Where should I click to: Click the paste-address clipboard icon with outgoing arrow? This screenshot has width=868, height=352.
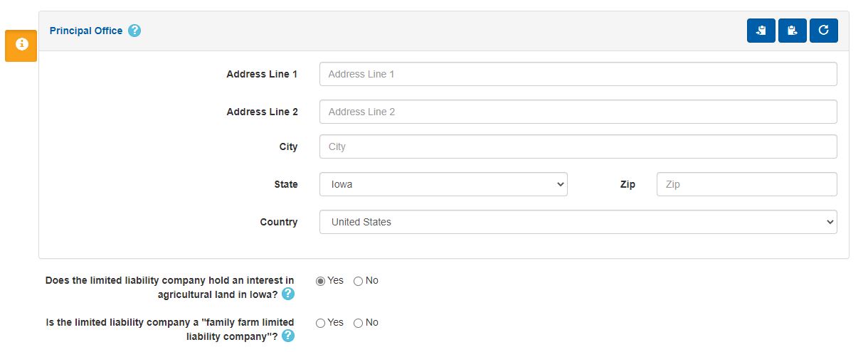(x=792, y=31)
